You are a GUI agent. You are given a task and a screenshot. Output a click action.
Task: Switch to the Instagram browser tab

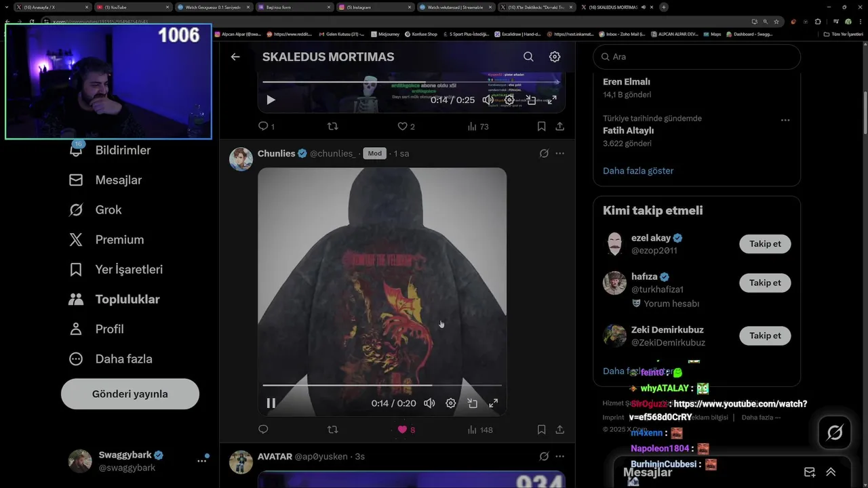(374, 7)
